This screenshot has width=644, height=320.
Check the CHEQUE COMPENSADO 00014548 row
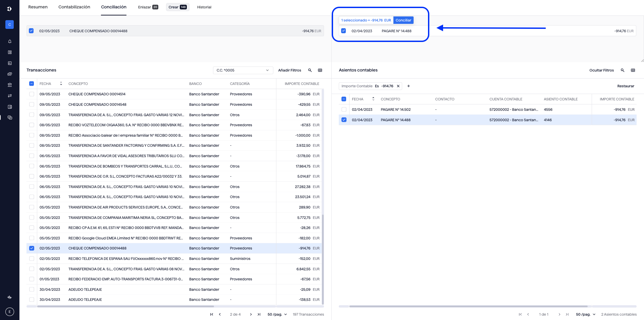click(x=32, y=104)
